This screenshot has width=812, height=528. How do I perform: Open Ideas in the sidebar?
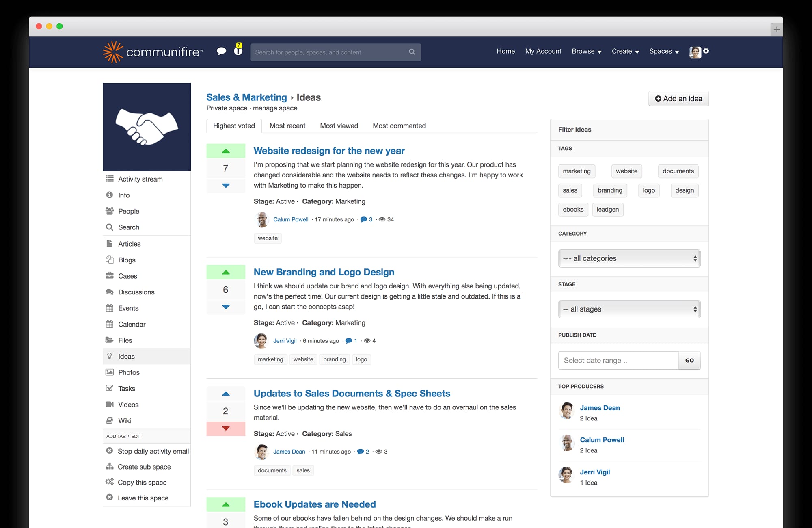[147, 356]
